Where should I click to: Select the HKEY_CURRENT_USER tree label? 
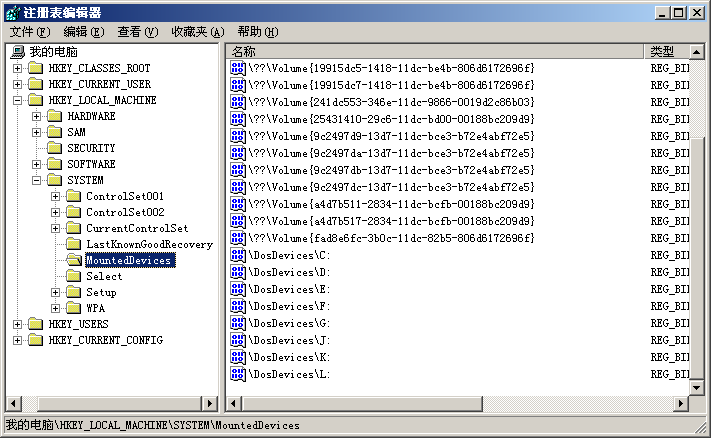100,84
